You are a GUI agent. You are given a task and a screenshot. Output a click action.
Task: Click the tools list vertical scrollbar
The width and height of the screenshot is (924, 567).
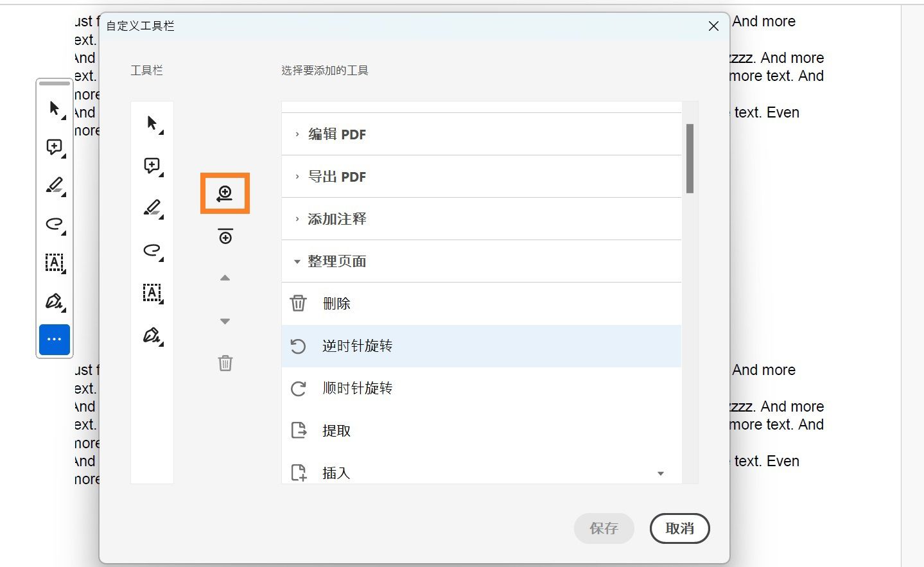[690, 159]
